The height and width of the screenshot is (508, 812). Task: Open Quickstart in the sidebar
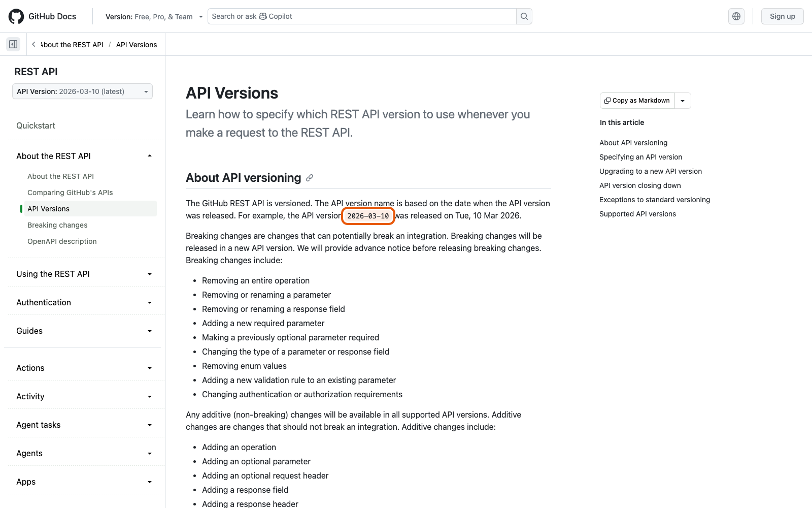click(x=36, y=125)
